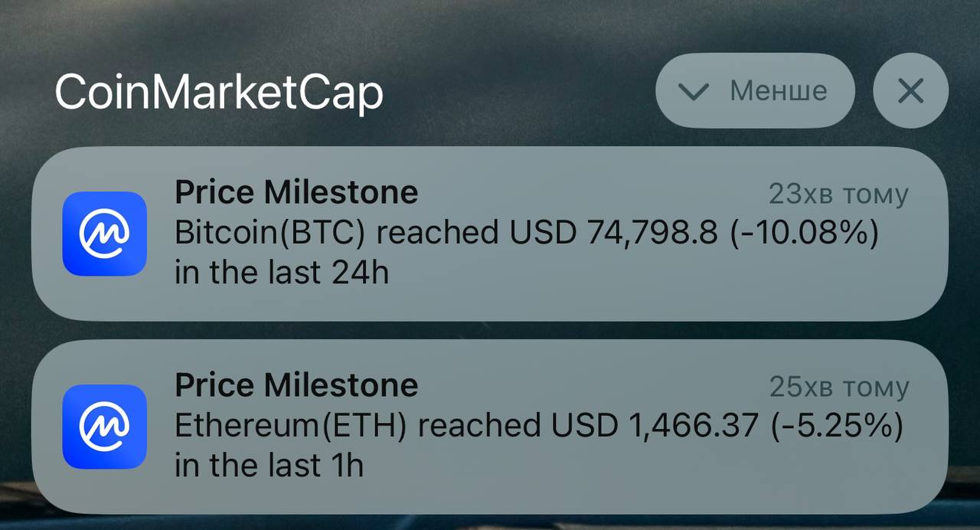This screenshot has width=980, height=530.
Task: Open the Ethereum Price Milestone notification title
Action: [296, 385]
